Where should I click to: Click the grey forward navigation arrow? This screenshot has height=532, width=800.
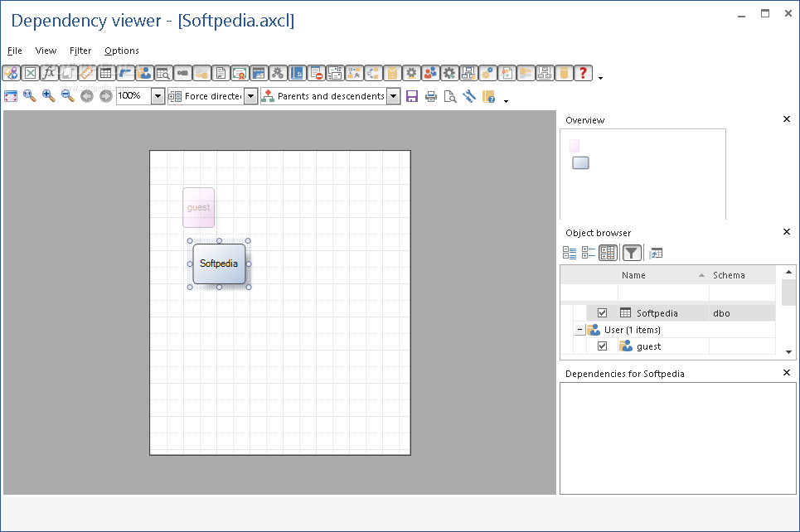coord(105,96)
